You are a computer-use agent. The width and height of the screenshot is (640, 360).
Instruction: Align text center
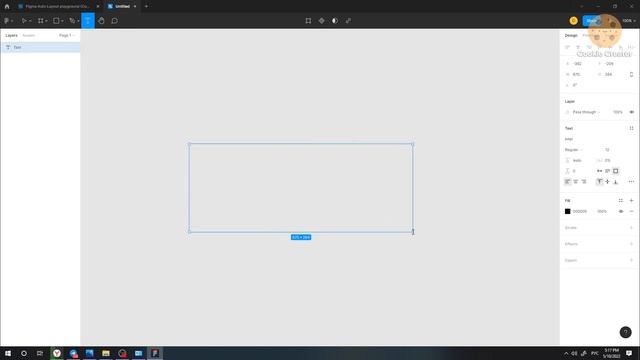coord(576,182)
